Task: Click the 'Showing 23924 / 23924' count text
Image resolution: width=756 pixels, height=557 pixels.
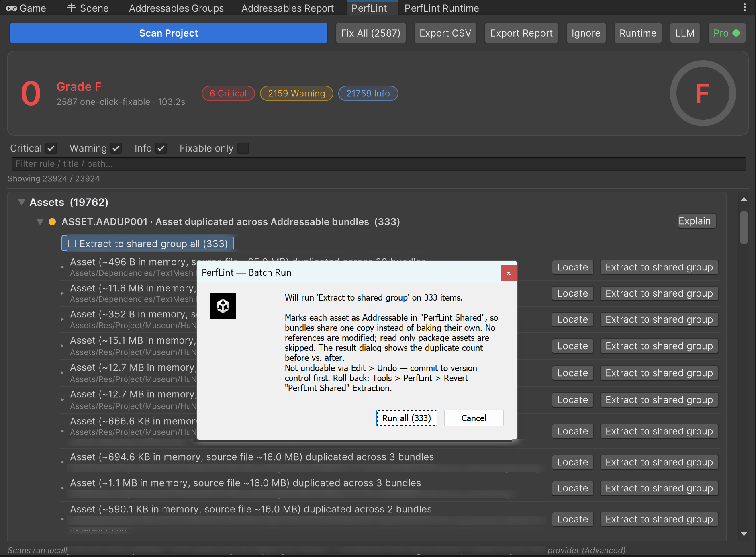Action: (54, 178)
